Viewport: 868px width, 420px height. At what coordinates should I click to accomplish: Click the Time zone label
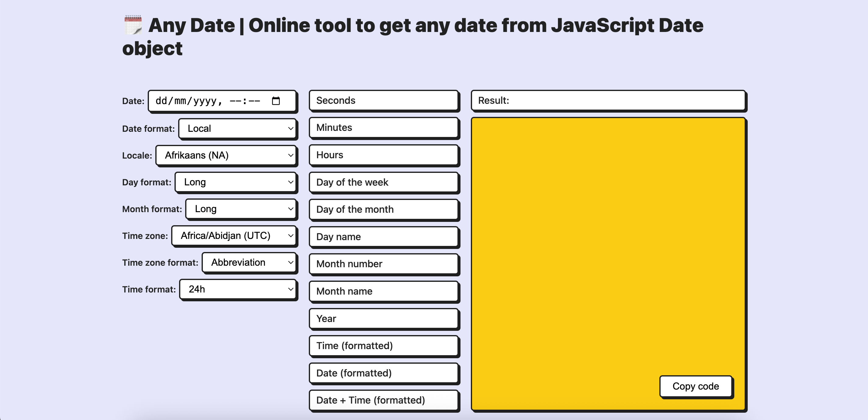point(145,236)
